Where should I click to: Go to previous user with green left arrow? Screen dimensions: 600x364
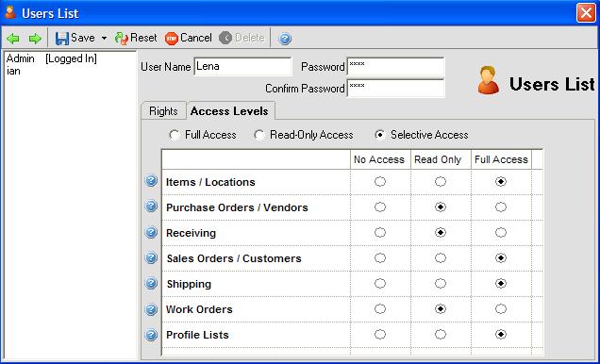point(13,39)
